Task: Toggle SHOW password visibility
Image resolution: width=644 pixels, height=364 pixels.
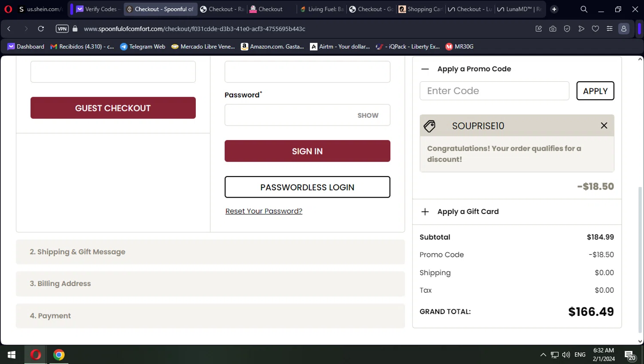Action: (368, 115)
